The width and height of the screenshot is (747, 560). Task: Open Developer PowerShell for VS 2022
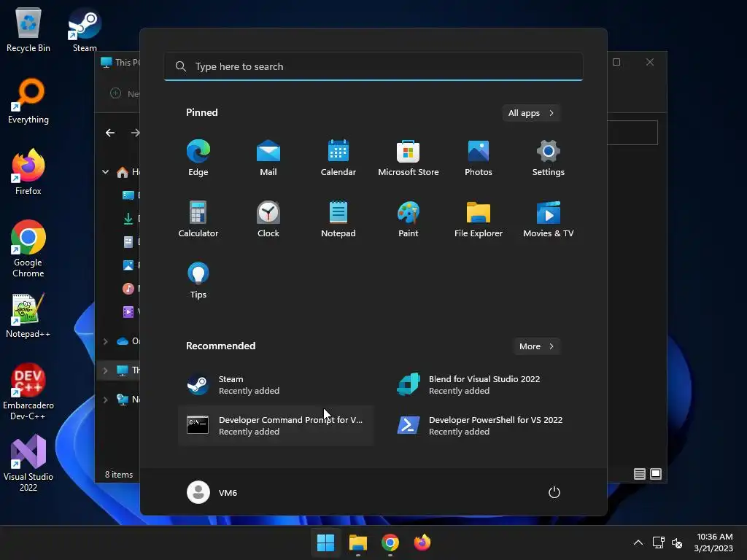click(x=485, y=426)
